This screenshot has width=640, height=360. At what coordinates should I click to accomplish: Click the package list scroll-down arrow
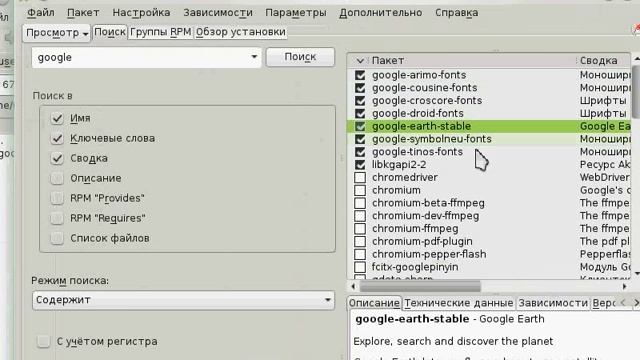click(636, 273)
